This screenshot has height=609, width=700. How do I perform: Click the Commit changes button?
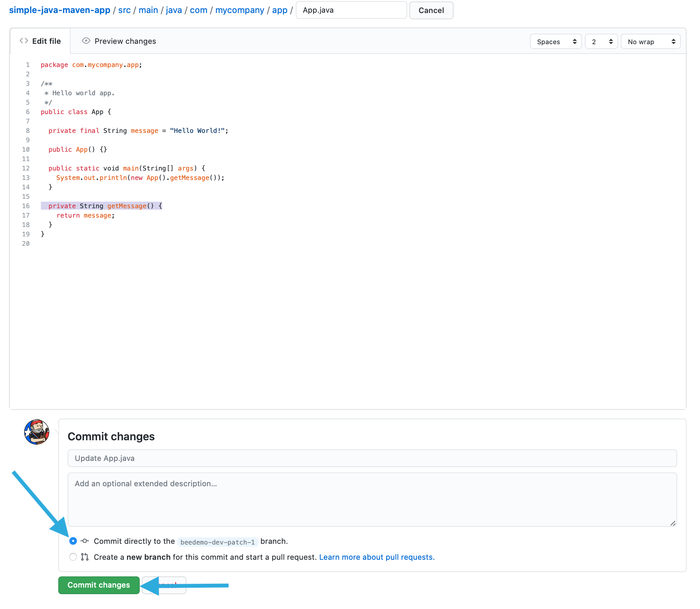[98, 585]
